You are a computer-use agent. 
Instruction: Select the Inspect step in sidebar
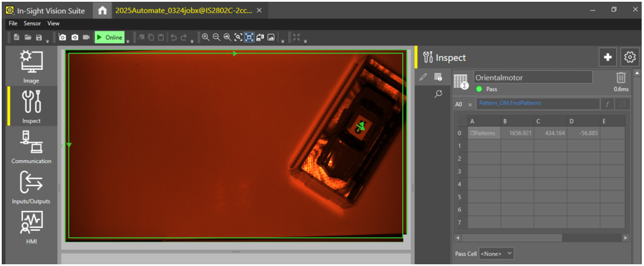tap(31, 106)
